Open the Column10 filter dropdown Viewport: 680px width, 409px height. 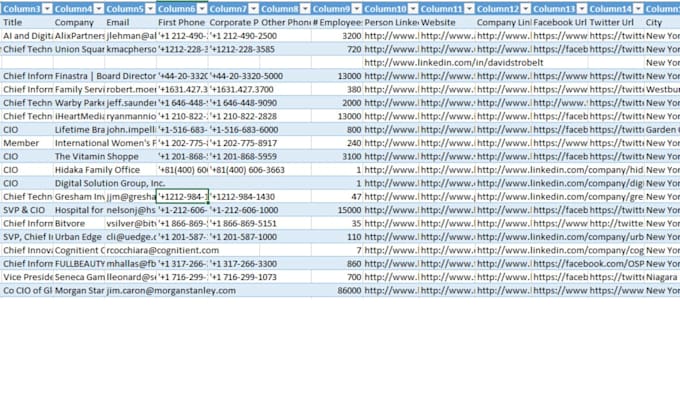pos(413,9)
